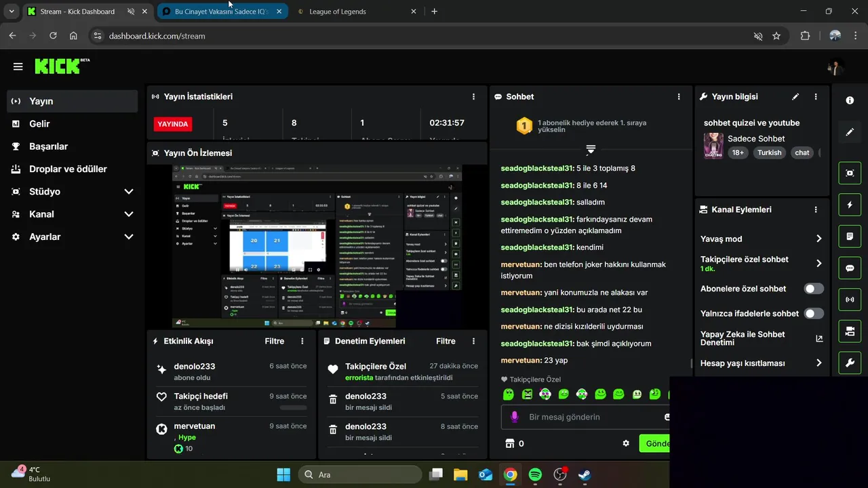The image size is (868, 488).
Task: Open Hesap yaşı kısıtlaması settings
Action: [762, 363]
